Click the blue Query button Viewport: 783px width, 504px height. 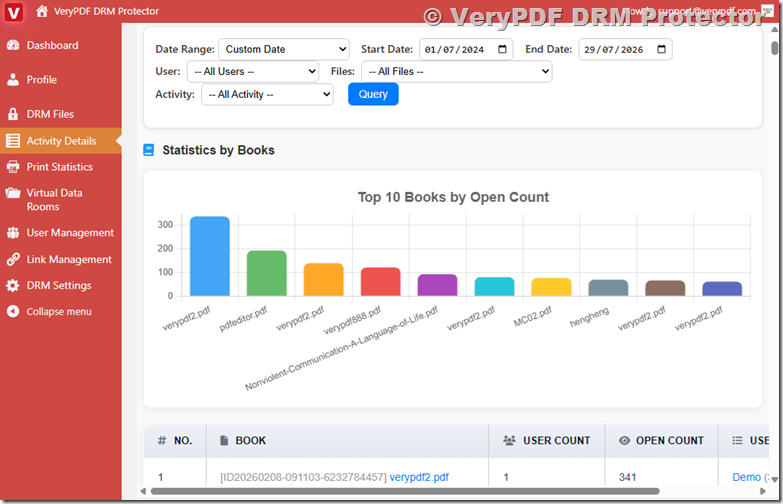pos(373,94)
